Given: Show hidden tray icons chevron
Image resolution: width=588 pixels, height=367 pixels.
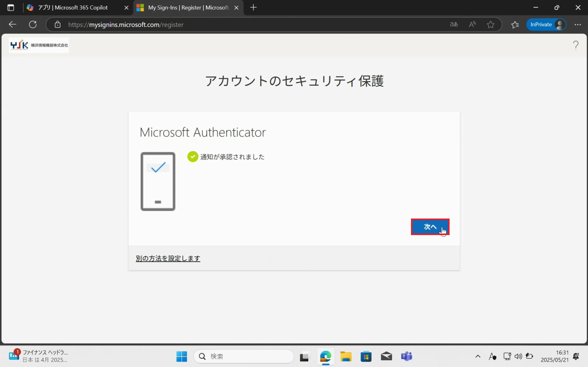Looking at the screenshot, I should pos(478,356).
